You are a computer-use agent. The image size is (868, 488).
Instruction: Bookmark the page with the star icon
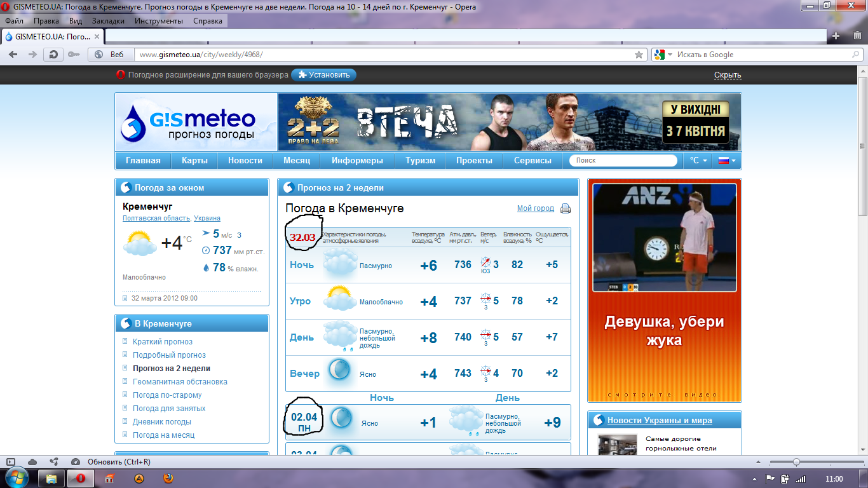coord(639,55)
